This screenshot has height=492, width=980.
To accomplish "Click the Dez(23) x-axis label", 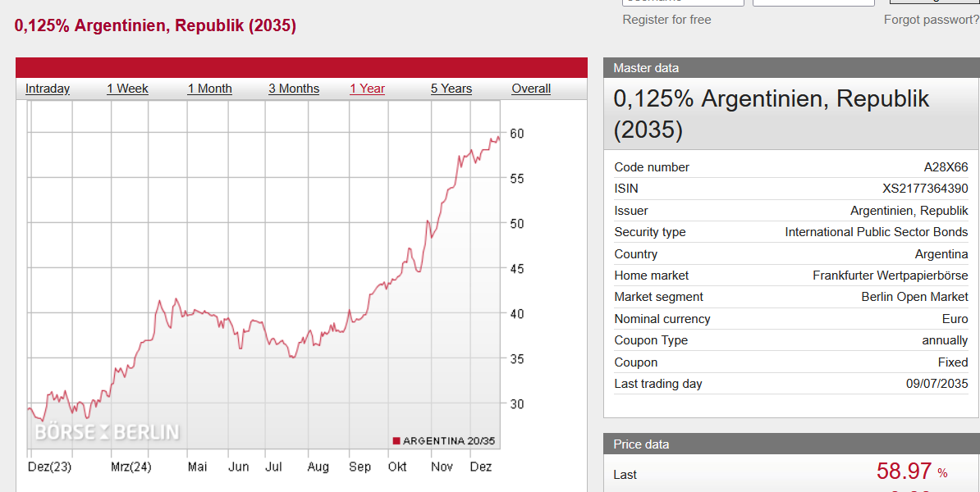I will click(x=50, y=467).
